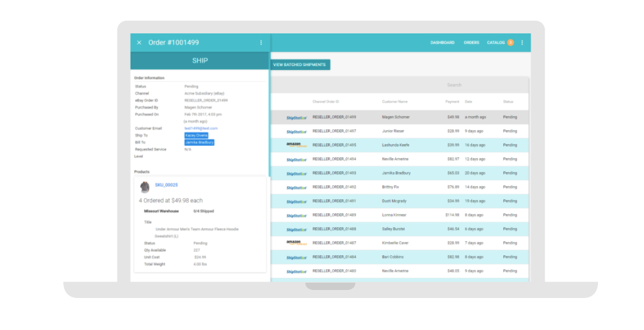This screenshot has height=330, width=644.
Task: Click the orange Catalog notification badge
Action: (510, 43)
